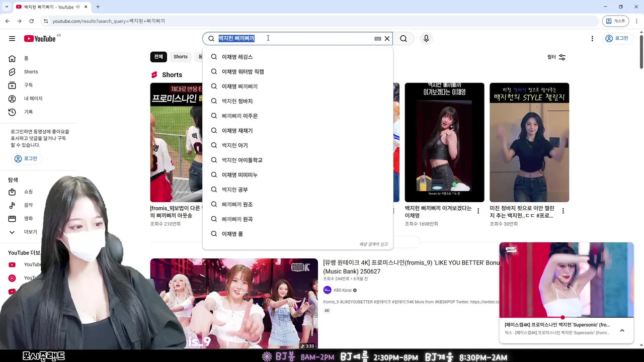
Task: Choose suggestion 이채영 롤
Action: 298,234
